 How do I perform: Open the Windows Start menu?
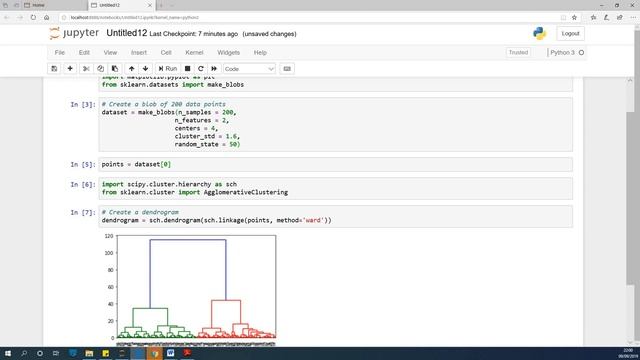click(x=8, y=353)
